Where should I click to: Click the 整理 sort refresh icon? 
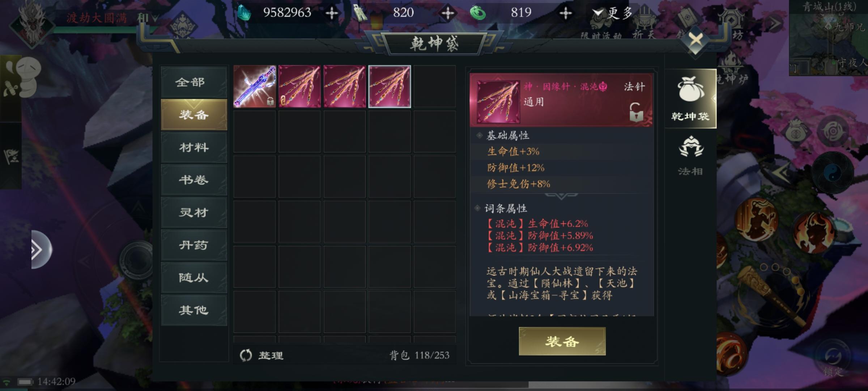point(246,355)
